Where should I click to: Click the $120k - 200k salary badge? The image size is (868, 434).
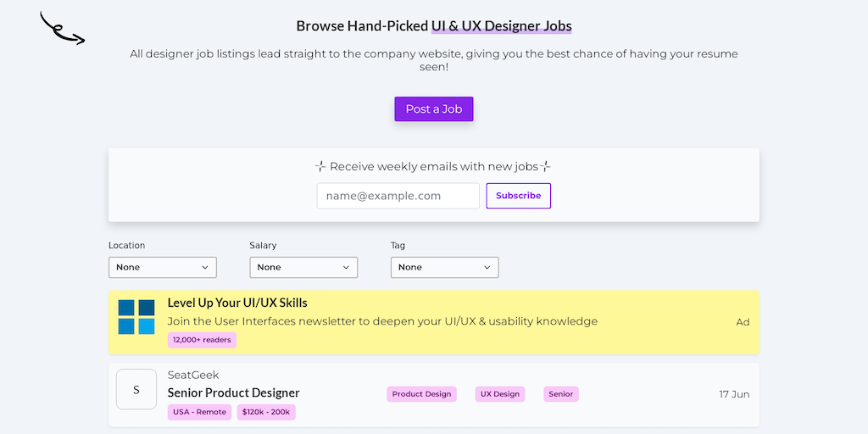point(266,412)
